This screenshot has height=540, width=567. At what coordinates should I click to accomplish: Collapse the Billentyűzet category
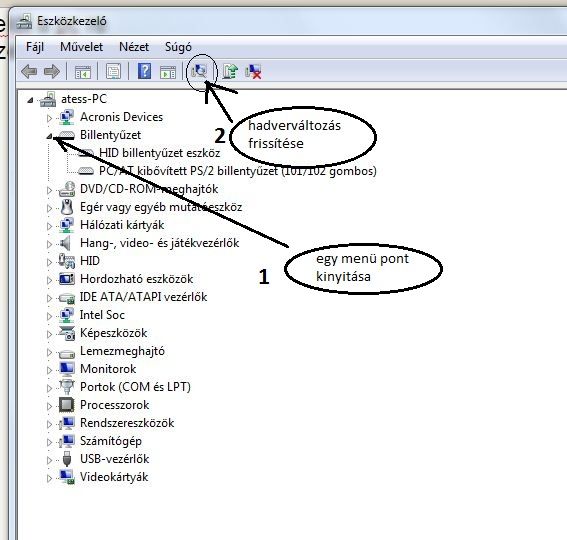coord(50,136)
